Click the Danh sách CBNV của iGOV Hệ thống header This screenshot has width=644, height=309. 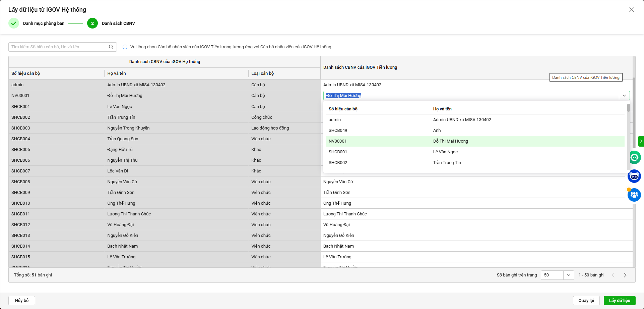[x=165, y=62]
